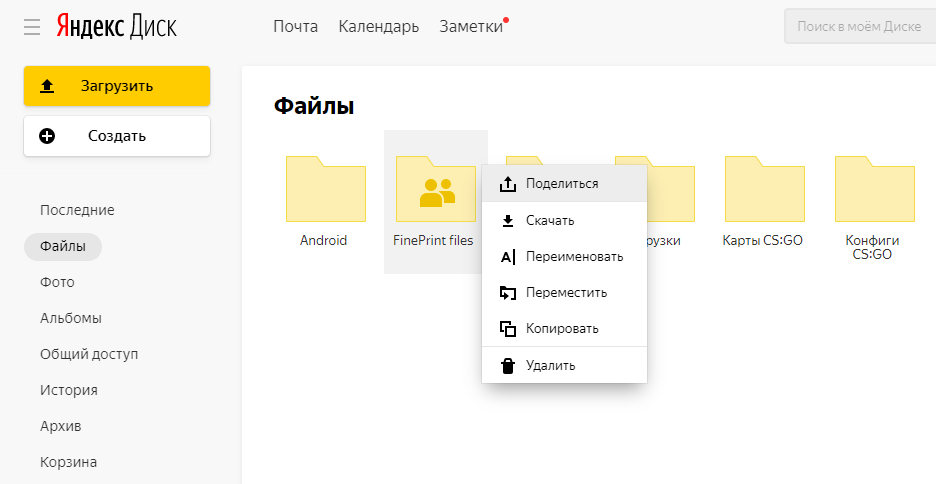Choose Переместить in the context menu
This screenshot has width=936, height=484.
[564, 292]
